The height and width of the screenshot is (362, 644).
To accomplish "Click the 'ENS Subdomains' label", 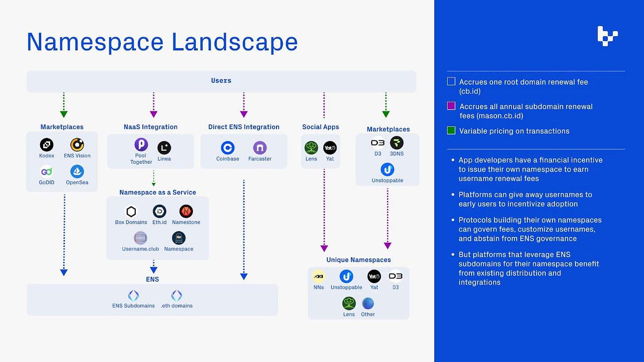I will [x=134, y=306].
